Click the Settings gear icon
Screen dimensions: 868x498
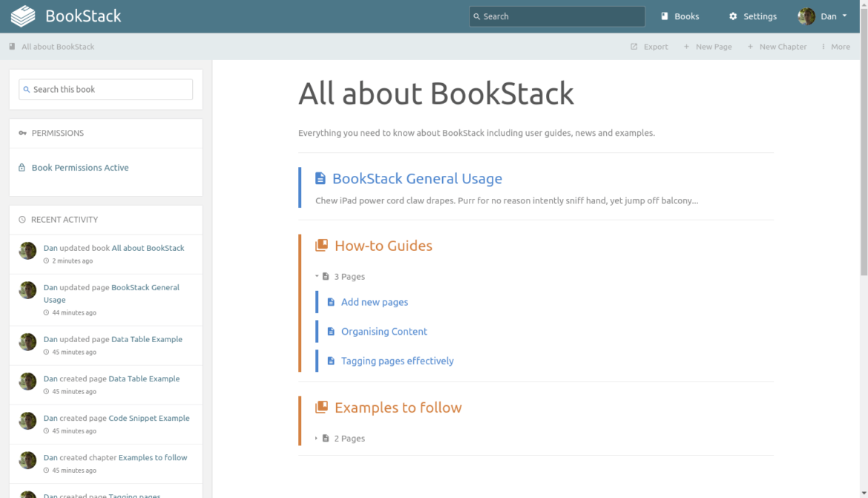731,16
